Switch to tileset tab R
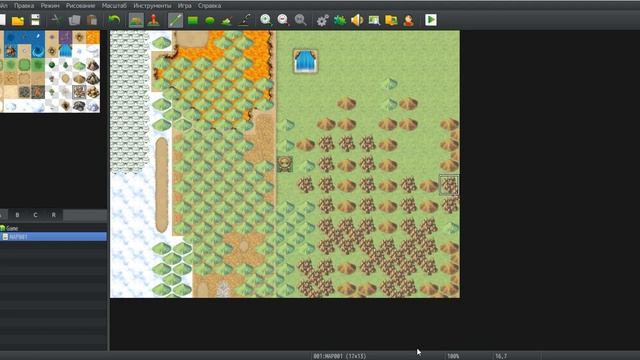The width and height of the screenshot is (640, 360). point(53,215)
